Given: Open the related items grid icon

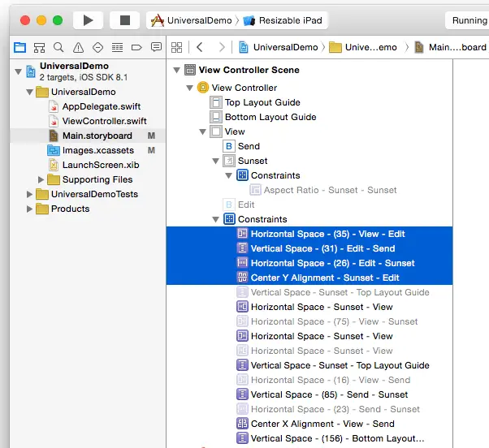Looking at the screenshot, I should click(x=176, y=48).
